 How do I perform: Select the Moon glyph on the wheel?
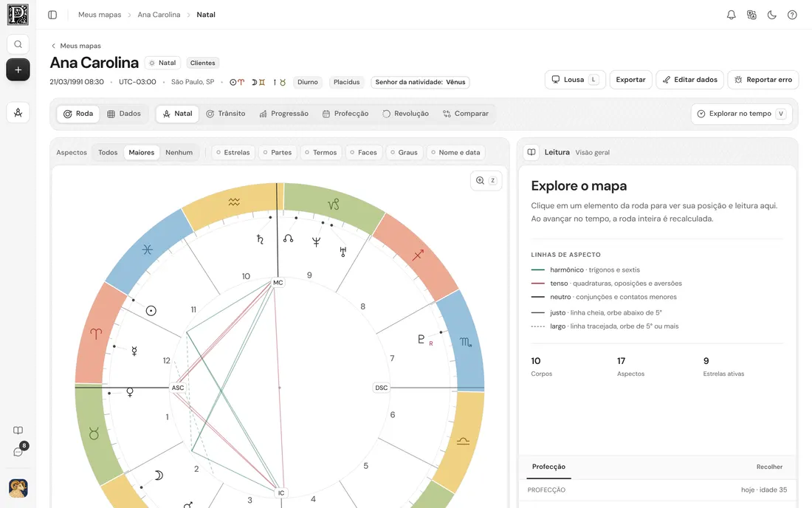tap(159, 476)
